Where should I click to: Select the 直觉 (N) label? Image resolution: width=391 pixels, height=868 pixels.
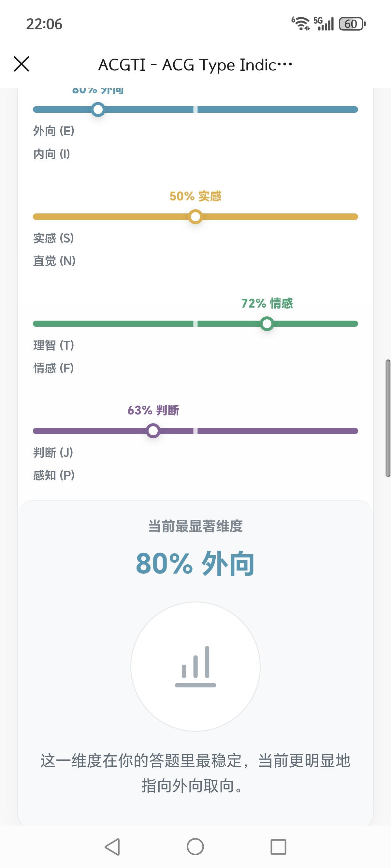tap(54, 260)
